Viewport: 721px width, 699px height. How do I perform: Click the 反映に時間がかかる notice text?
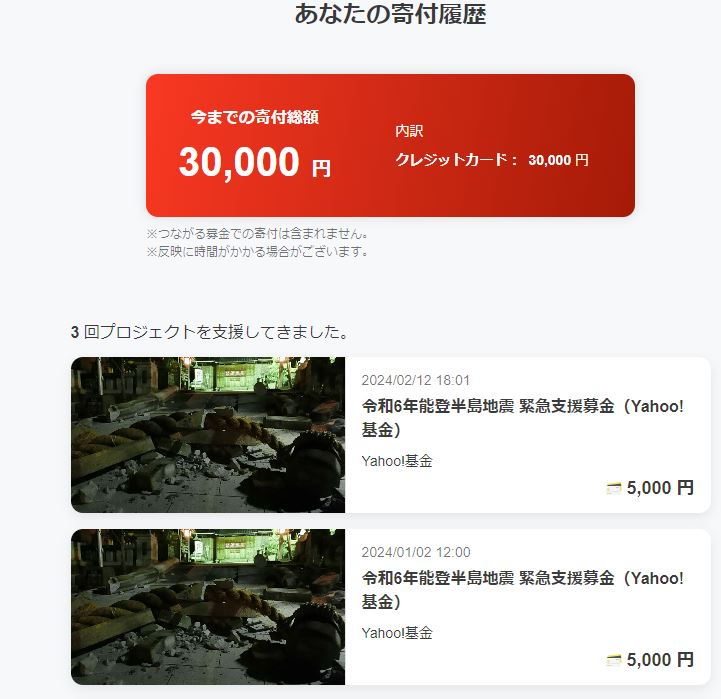pyautogui.click(x=258, y=252)
